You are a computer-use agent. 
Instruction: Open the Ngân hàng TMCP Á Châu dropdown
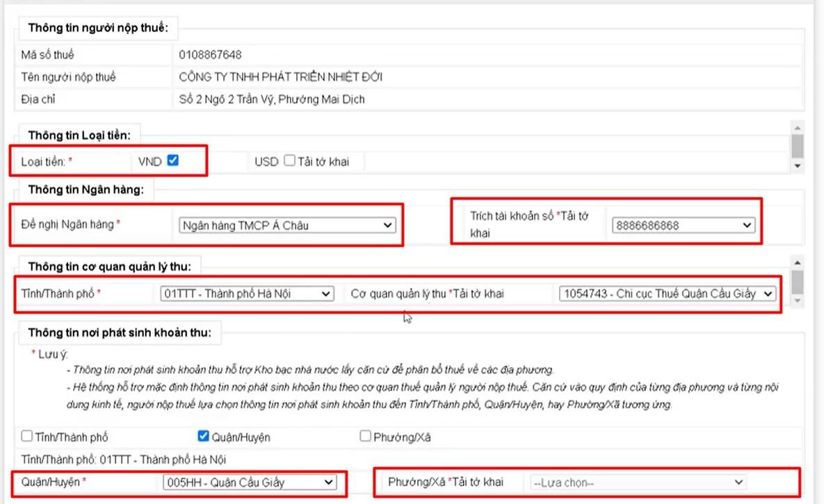pyautogui.click(x=286, y=226)
